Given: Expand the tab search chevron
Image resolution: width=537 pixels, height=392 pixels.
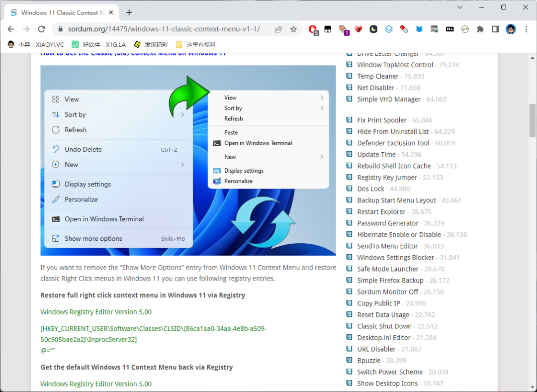Looking at the screenshot, I should (460, 7).
